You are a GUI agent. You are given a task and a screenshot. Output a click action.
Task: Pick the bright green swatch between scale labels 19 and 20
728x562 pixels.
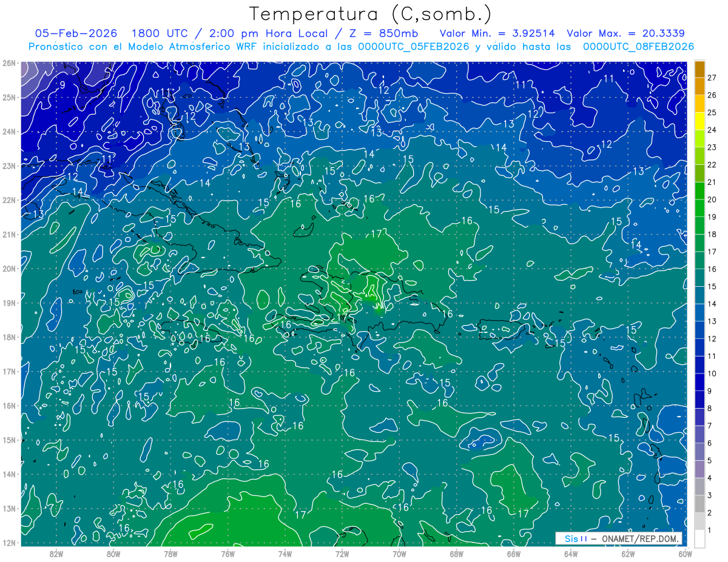[700, 208]
